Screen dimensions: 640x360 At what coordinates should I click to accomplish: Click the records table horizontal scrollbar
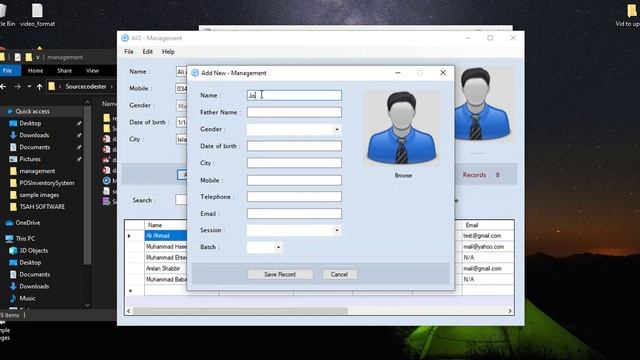click(240, 311)
